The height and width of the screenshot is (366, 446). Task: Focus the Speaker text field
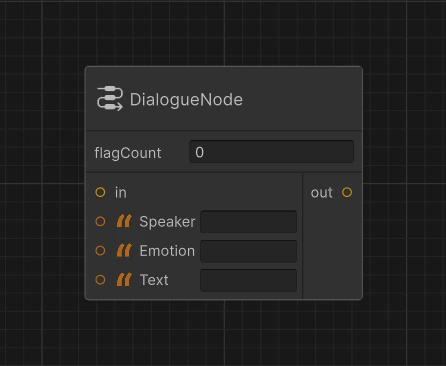(249, 221)
